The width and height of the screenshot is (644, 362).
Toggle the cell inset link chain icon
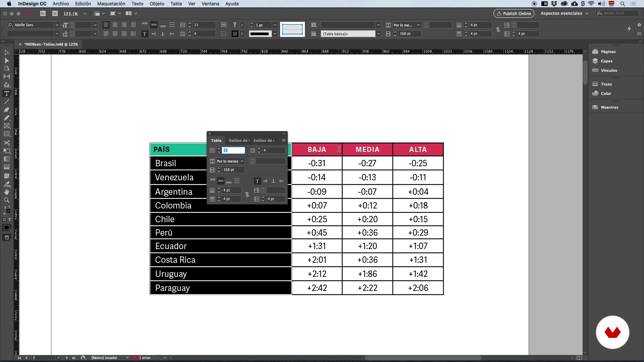pos(247,194)
